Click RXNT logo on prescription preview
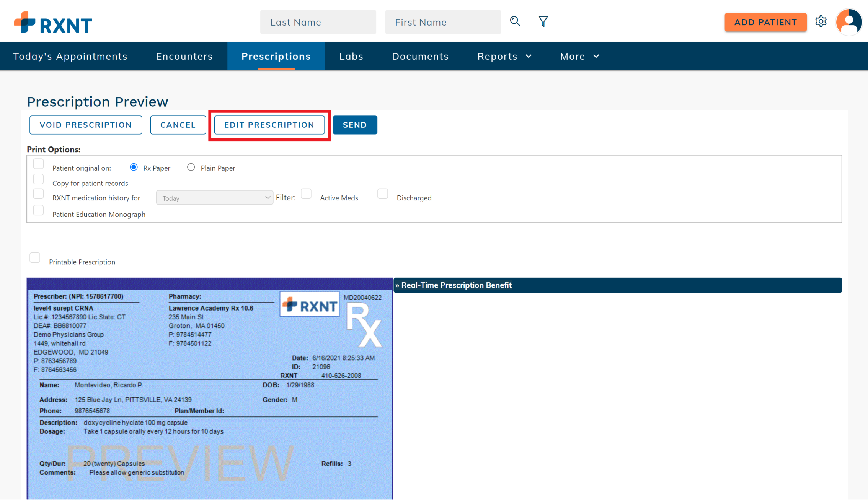868x501 pixels. tap(310, 304)
